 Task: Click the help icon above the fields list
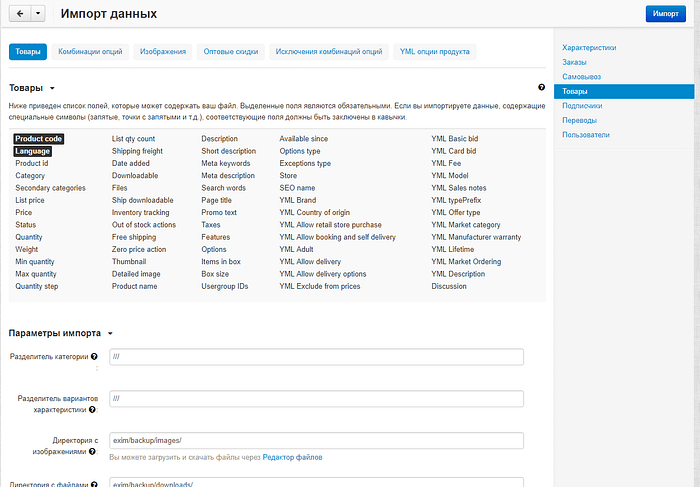pos(541,88)
